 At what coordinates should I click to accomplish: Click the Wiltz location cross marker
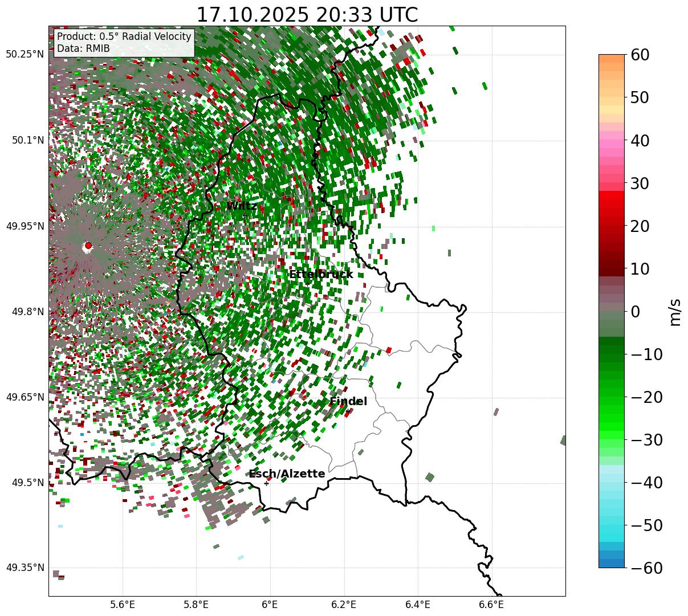(x=245, y=215)
